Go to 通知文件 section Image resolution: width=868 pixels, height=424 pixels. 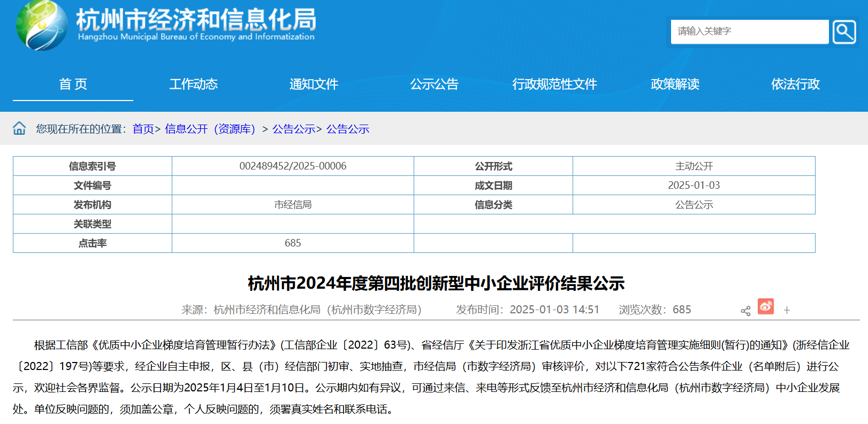click(x=314, y=84)
